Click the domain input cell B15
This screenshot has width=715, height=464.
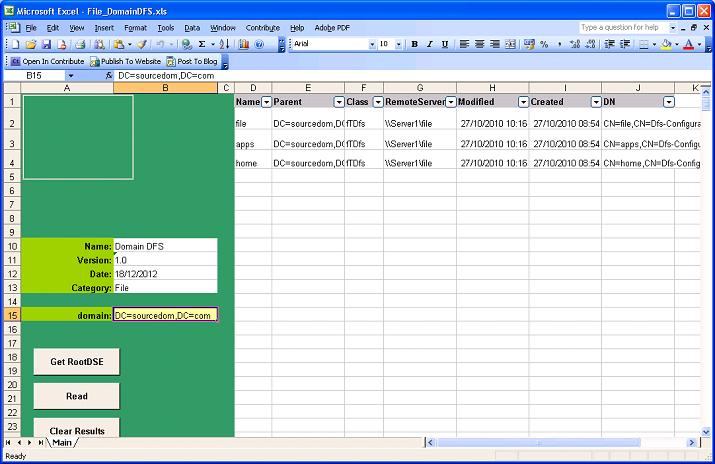165,315
